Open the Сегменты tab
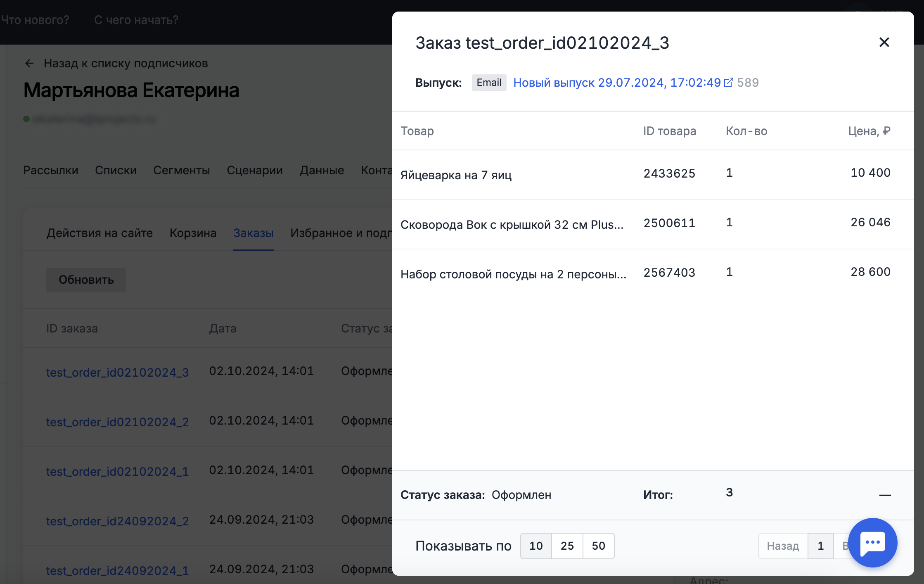Image resolution: width=924 pixels, height=584 pixels. [182, 170]
